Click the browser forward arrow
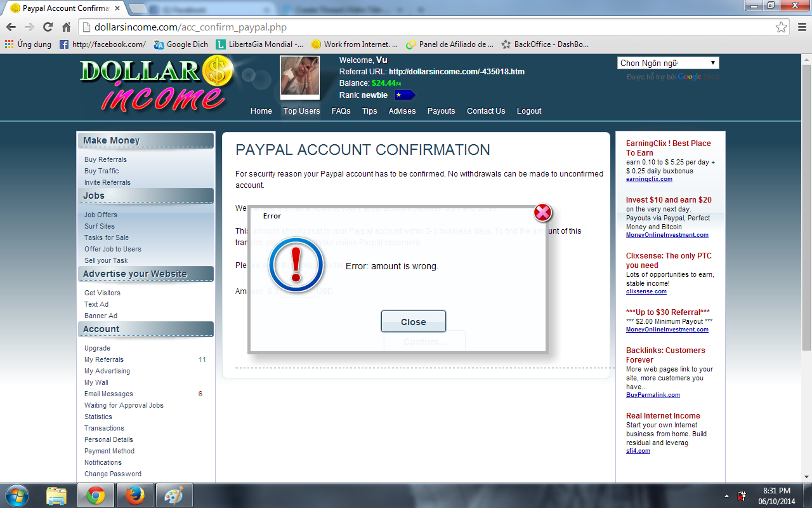 pyautogui.click(x=29, y=27)
